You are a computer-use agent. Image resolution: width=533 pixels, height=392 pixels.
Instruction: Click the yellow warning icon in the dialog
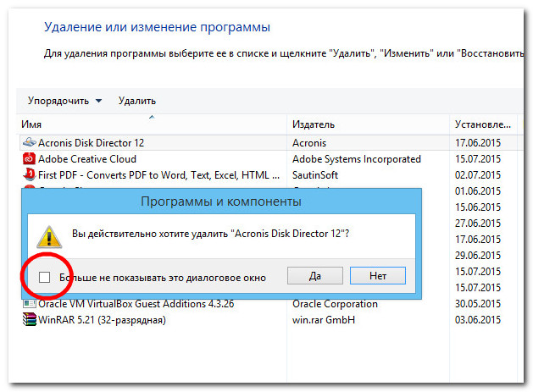[49, 236]
